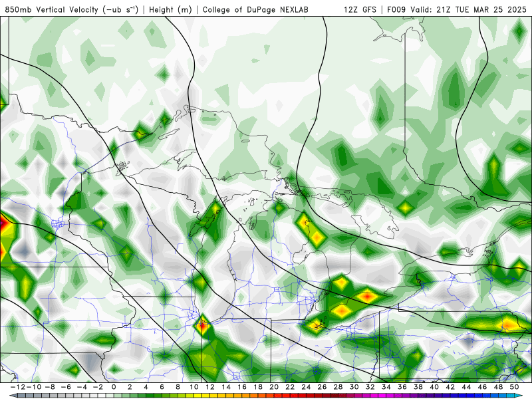Click the "28" color scale label

[338, 387]
